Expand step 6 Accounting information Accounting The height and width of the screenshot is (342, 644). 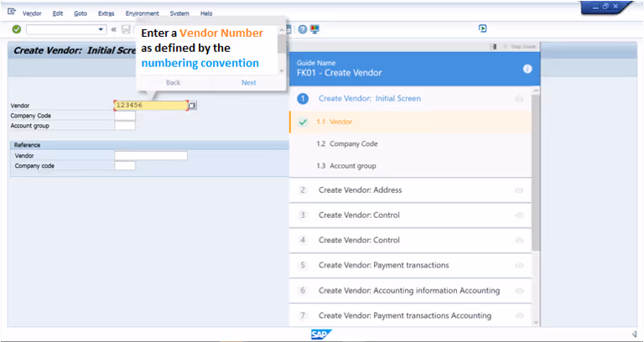pyautogui.click(x=410, y=291)
